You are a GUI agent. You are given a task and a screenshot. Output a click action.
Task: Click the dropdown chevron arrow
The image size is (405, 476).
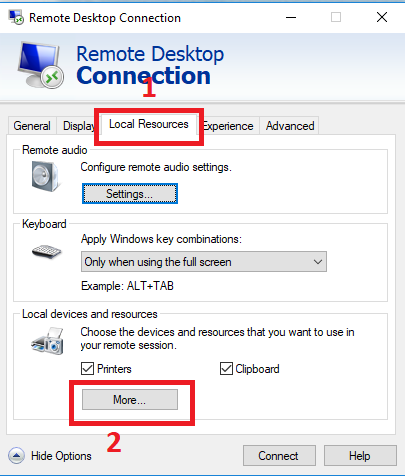click(x=318, y=262)
